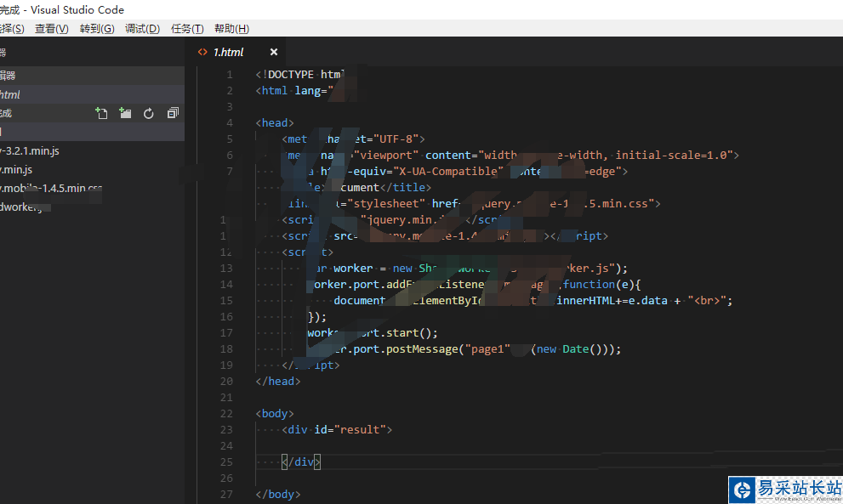This screenshot has width=843, height=504.
Task: Click the New File icon in explorer
Action: click(x=101, y=113)
